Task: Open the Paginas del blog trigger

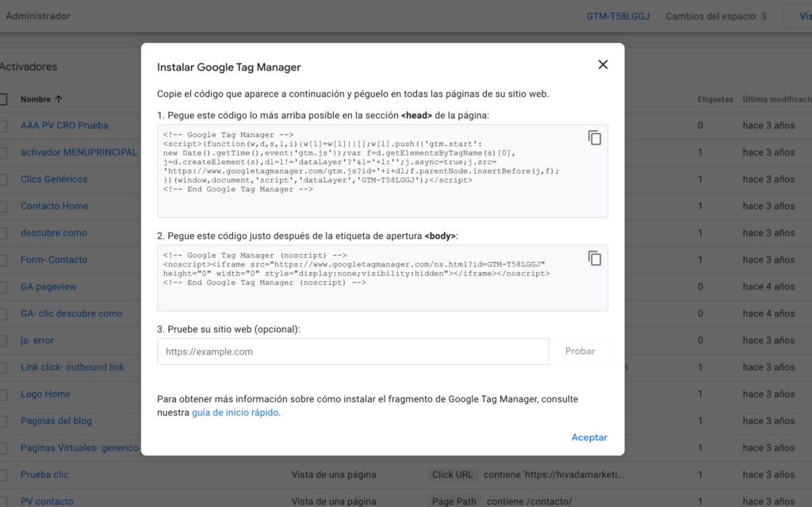Action: point(56,421)
